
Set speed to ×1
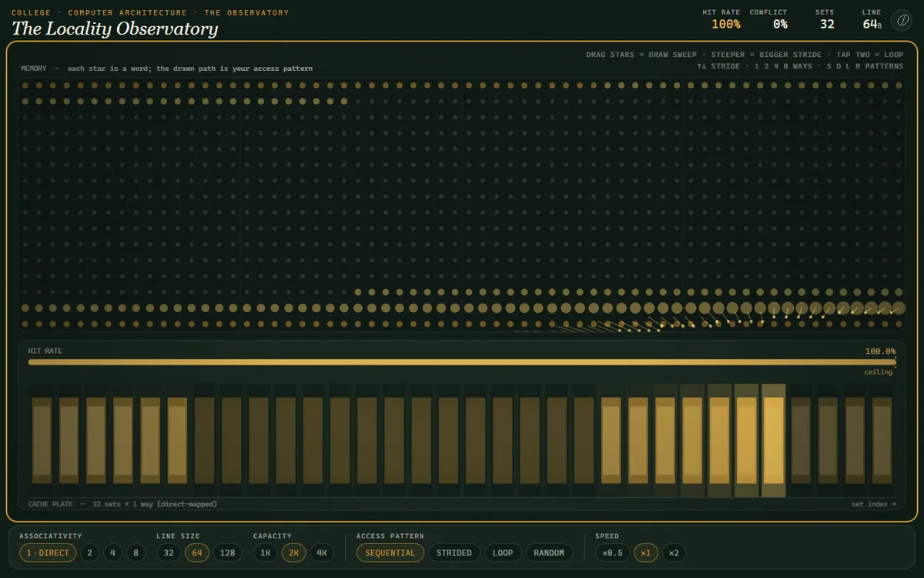pyautogui.click(x=646, y=553)
